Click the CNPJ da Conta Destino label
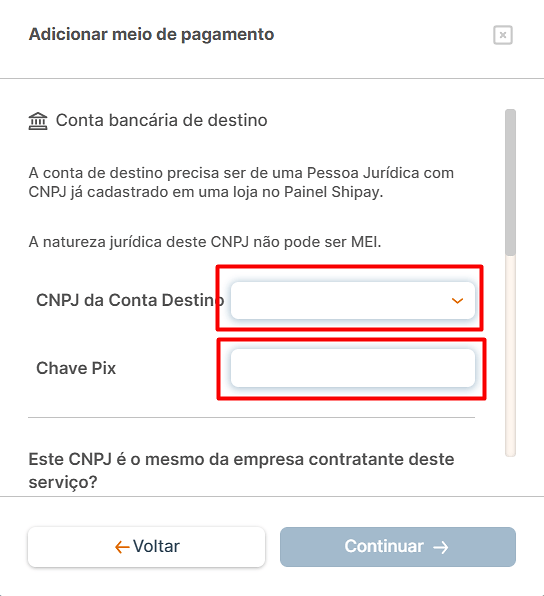The width and height of the screenshot is (544, 596). [x=130, y=300]
